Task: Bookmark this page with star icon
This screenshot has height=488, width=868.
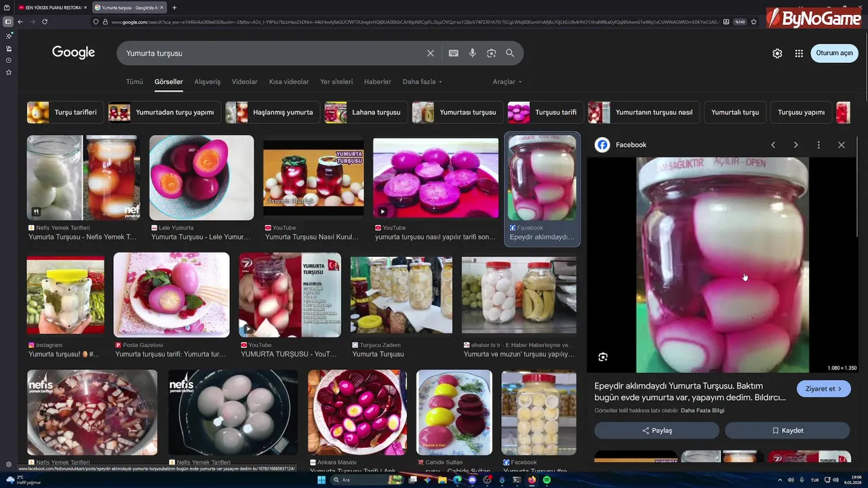Action: click(x=753, y=22)
